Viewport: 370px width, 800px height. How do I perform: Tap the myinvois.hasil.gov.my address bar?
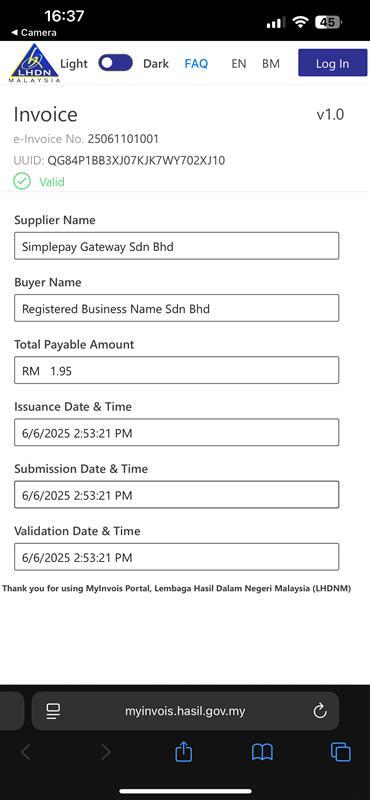pyautogui.click(x=185, y=711)
